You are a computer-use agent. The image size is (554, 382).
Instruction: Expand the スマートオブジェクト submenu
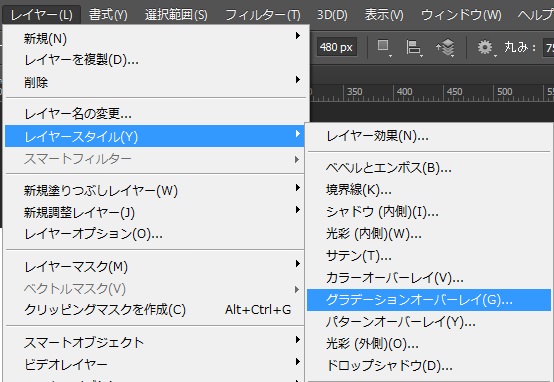tap(155, 342)
